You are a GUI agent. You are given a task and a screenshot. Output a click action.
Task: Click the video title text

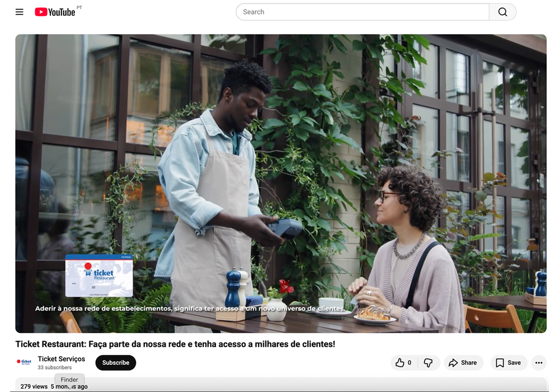click(x=175, y=344)
